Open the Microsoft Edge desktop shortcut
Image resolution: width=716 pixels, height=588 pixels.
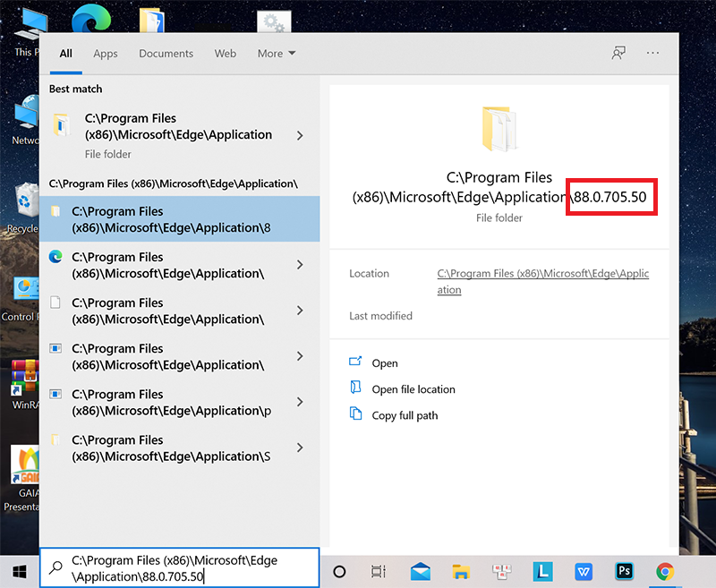point(91,17)
